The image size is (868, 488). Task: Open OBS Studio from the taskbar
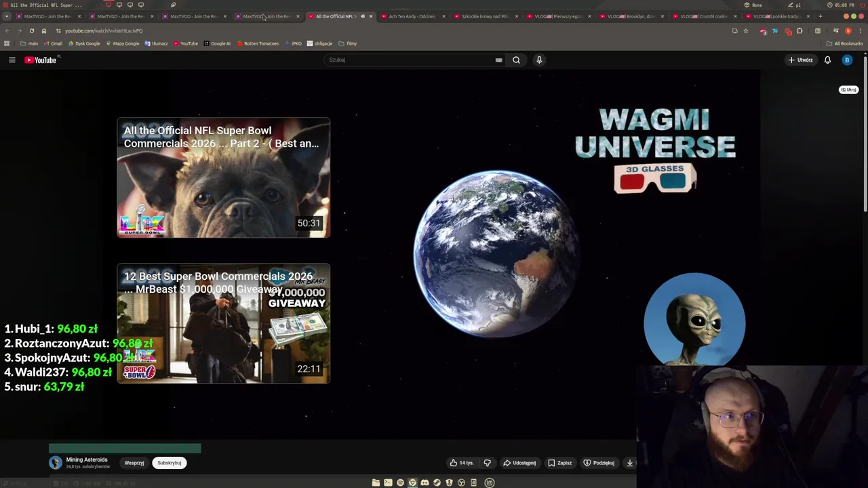point(461,483)
